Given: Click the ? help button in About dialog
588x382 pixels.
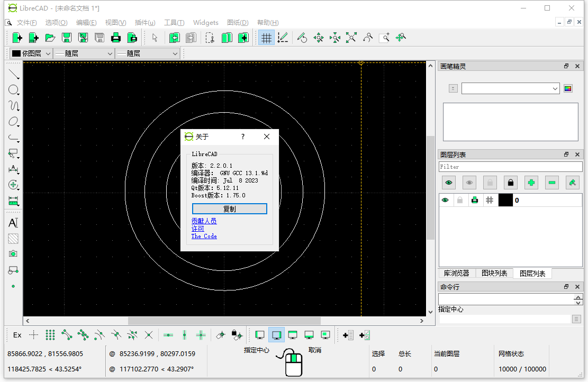Looking at the screenshot, I should tap(243, 137).
